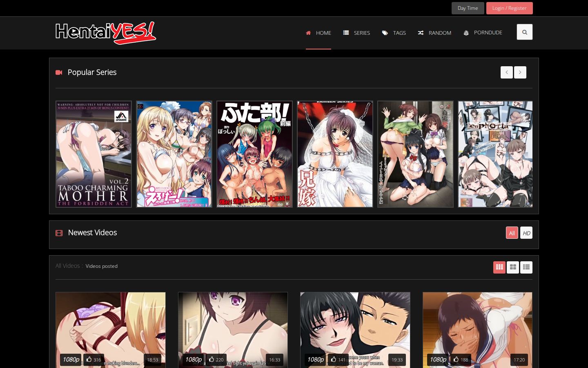Switch to large grid view
This screenshot has width=588, height=368.
(x=513, y=267)
